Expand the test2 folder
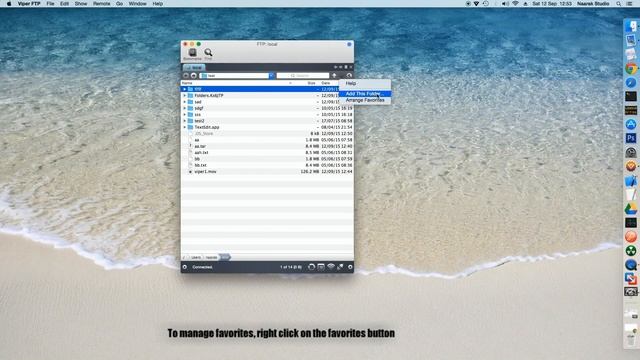 click(x=184, y=121)
